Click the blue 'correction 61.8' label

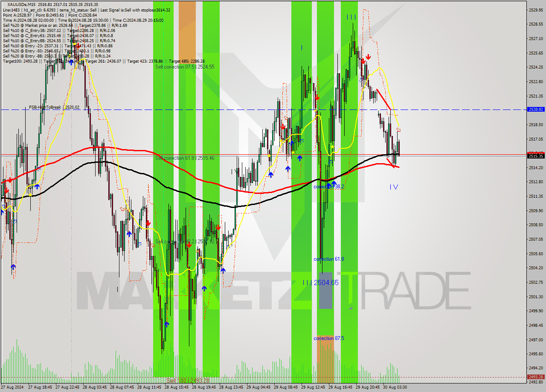(328, 259)
